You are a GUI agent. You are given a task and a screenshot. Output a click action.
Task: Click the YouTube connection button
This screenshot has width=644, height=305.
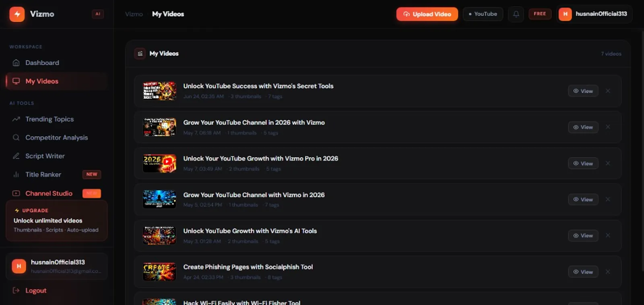pos(483,14)
